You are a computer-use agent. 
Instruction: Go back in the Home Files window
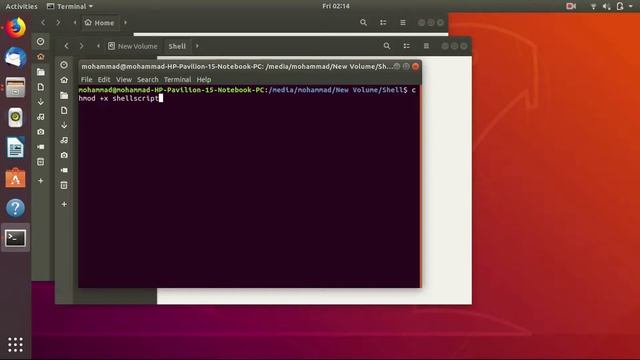point(43,22)
